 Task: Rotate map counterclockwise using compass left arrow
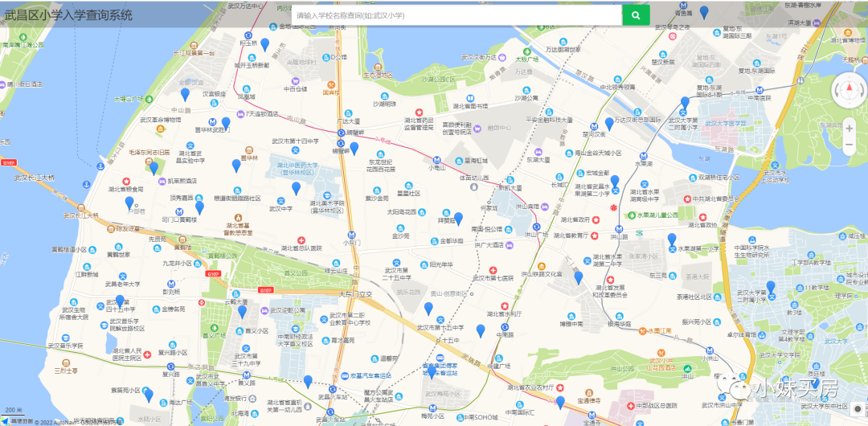838,89
